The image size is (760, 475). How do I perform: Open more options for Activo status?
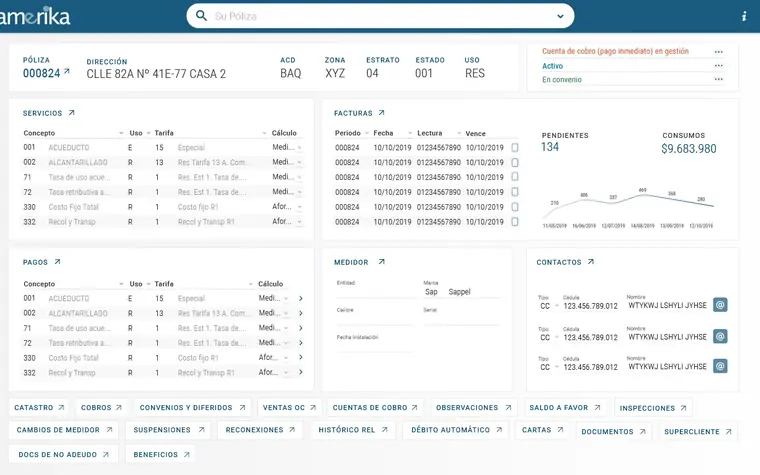point(718,65)
